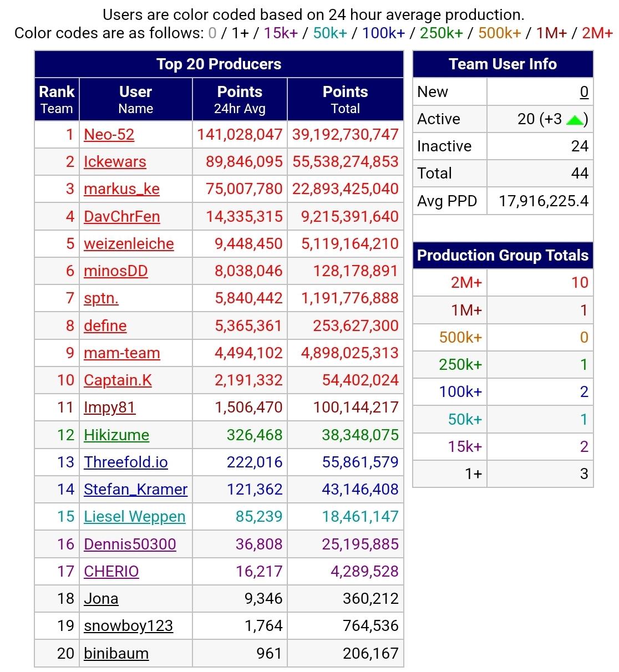Click Captain.K in producers table

pyautogui.click(x=118, y=380)
